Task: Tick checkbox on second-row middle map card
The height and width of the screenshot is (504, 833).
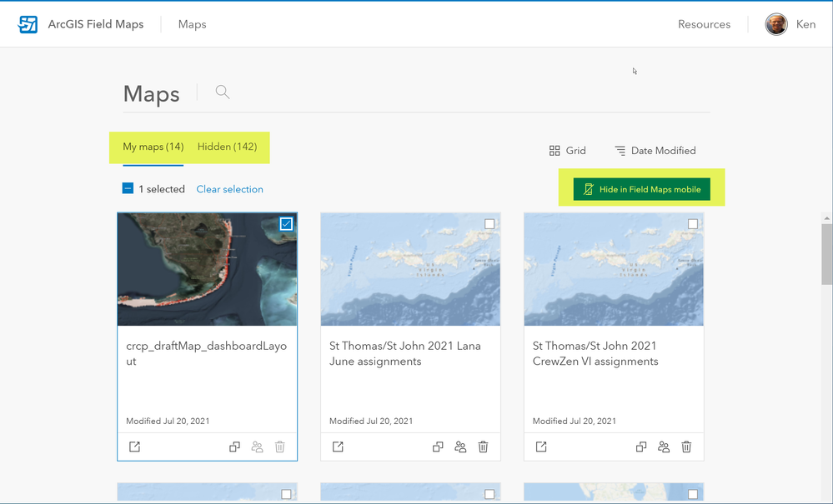Action: (x=489, y=494)
